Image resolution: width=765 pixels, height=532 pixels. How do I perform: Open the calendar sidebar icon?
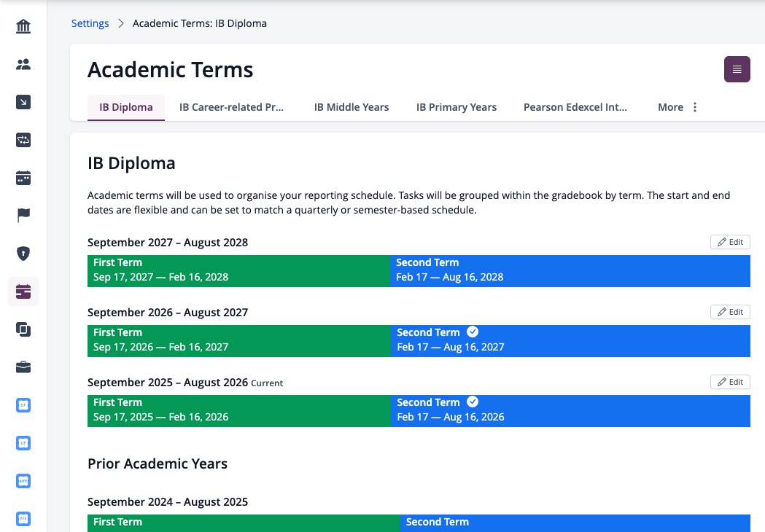point(23,178)
